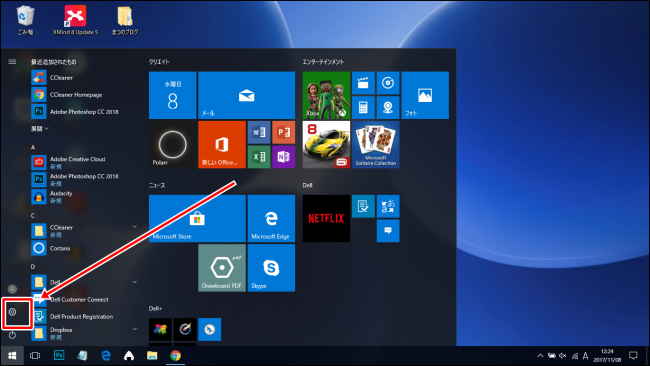Open the user account icon

[12, 289]
